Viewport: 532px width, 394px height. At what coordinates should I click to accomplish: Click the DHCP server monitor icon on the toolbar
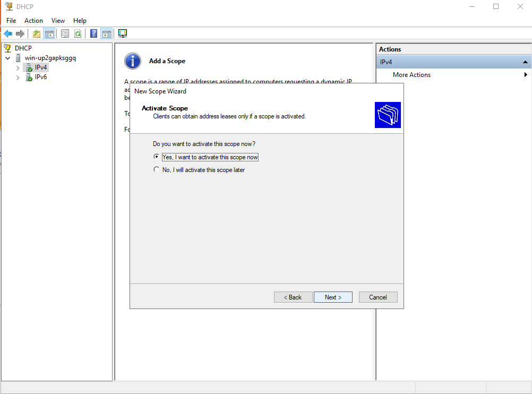[122, 33]
